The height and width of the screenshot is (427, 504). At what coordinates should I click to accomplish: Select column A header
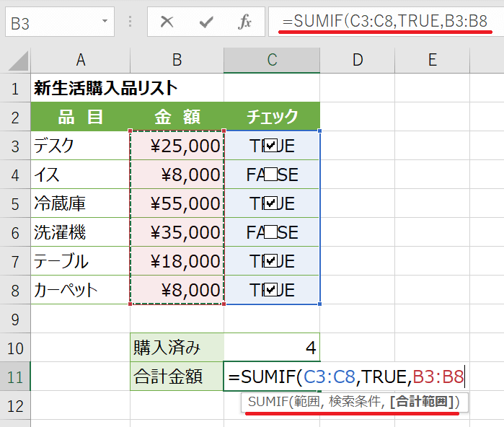(81, 60)
